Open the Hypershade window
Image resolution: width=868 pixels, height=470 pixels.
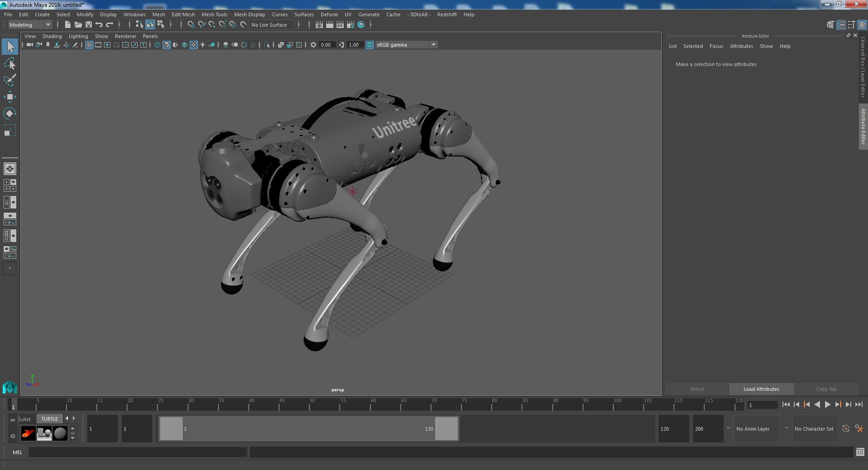coord(361,25)
